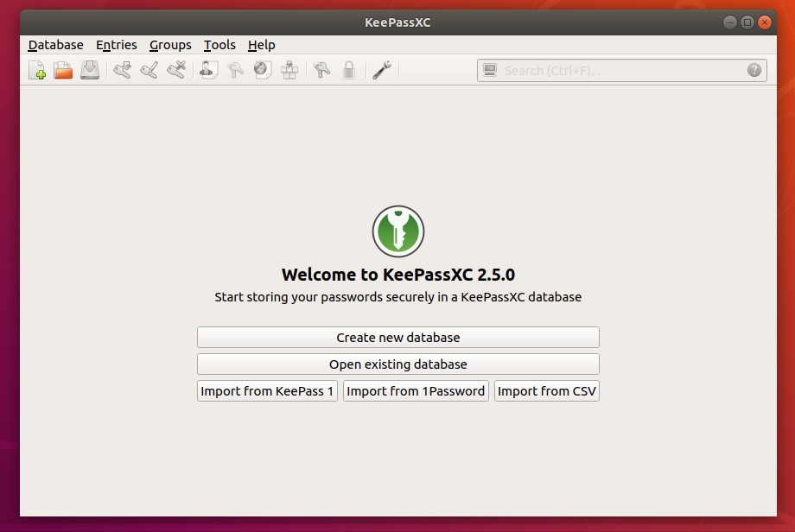Click the Save Database toolbar icon
795x532 pixels.
[x=90, y=70]
